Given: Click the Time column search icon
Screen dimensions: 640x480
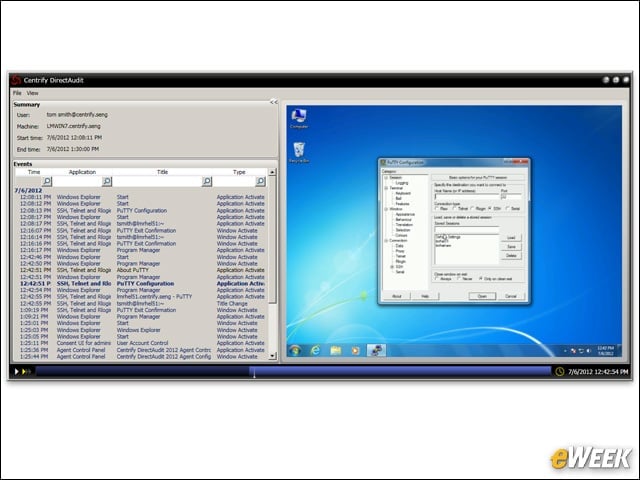Looking at the screenshot, I should coord(47,181).
